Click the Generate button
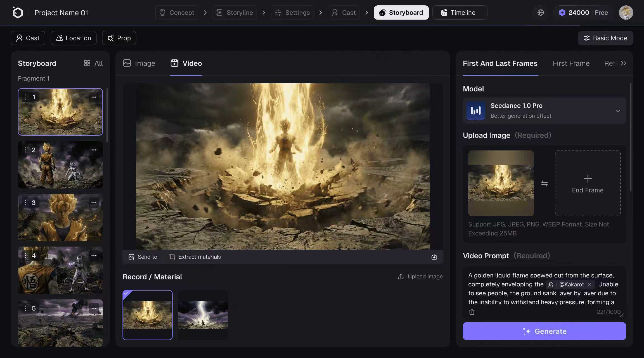Image resolution: width=644 pixels, height=358 pixels. point(544,331)
